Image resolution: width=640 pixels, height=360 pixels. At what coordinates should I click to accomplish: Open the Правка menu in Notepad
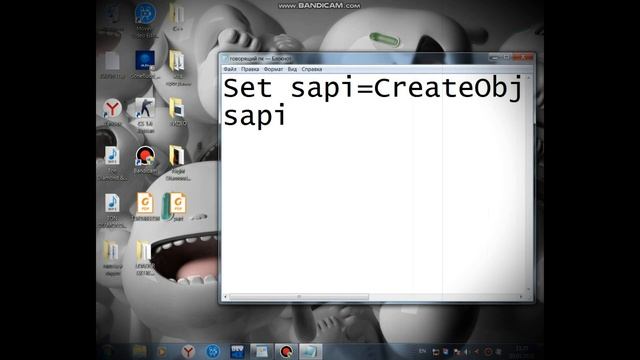pyautogui.click(x=250, y=69)
